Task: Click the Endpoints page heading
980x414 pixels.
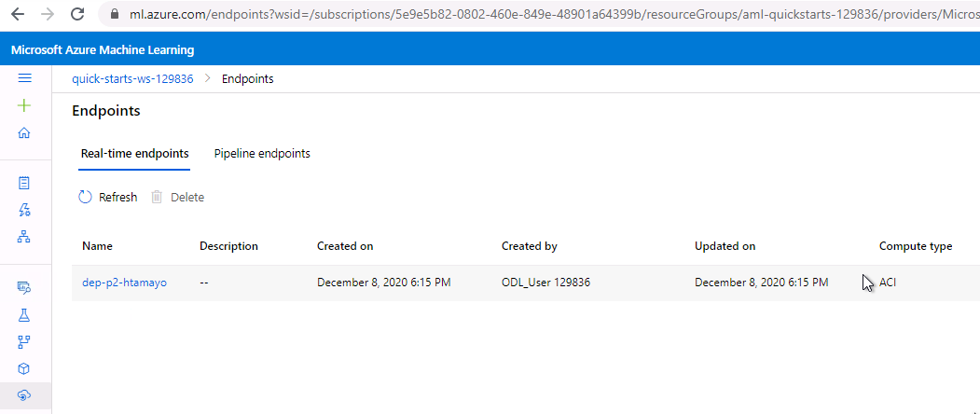Action: click(x=106, y=111)
